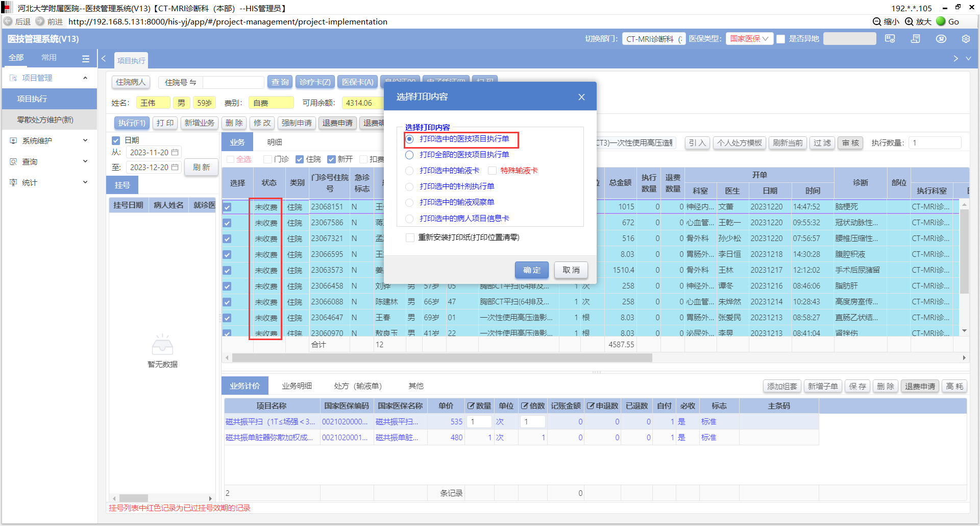Click the green Go icon
The height and width of the screenshot is (526, 980).
pyautogui.click(x=941, y=21)
